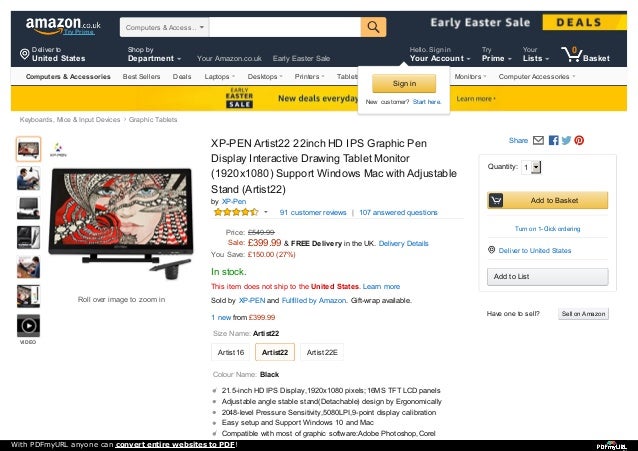Select the Artist22 size option

coord(275,352)
